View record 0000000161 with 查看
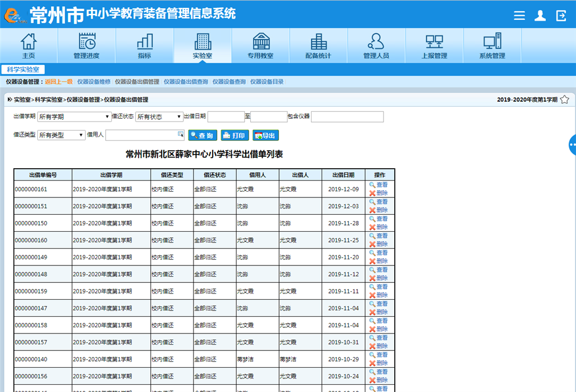The width and height of the screenshot is (576, 392). 379,185
